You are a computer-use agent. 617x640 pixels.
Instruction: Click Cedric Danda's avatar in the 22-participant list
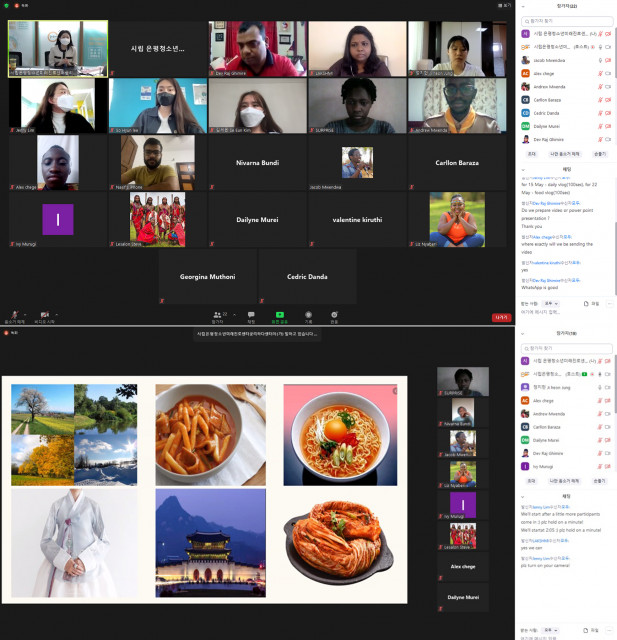point(526,113)
